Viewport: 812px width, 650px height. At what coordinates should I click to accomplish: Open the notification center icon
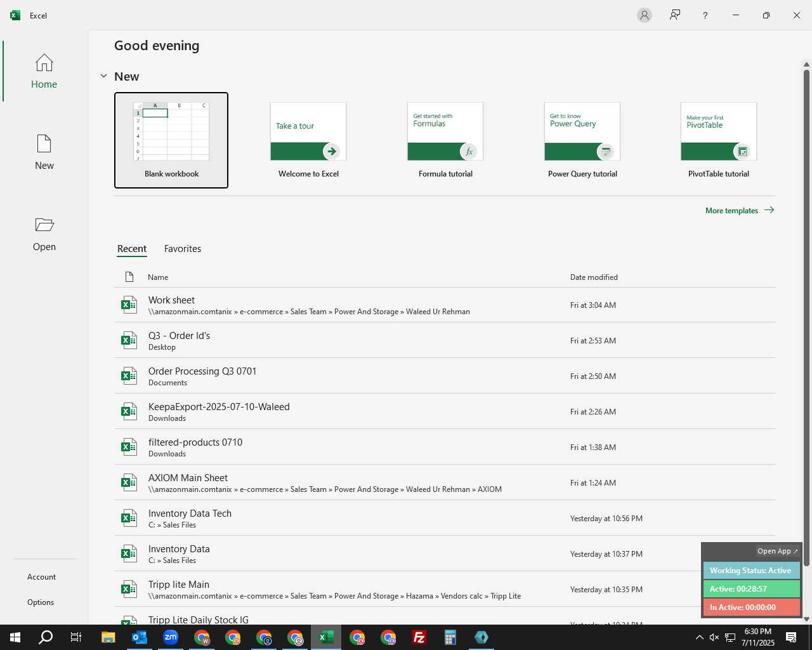[x=791, y=637]
